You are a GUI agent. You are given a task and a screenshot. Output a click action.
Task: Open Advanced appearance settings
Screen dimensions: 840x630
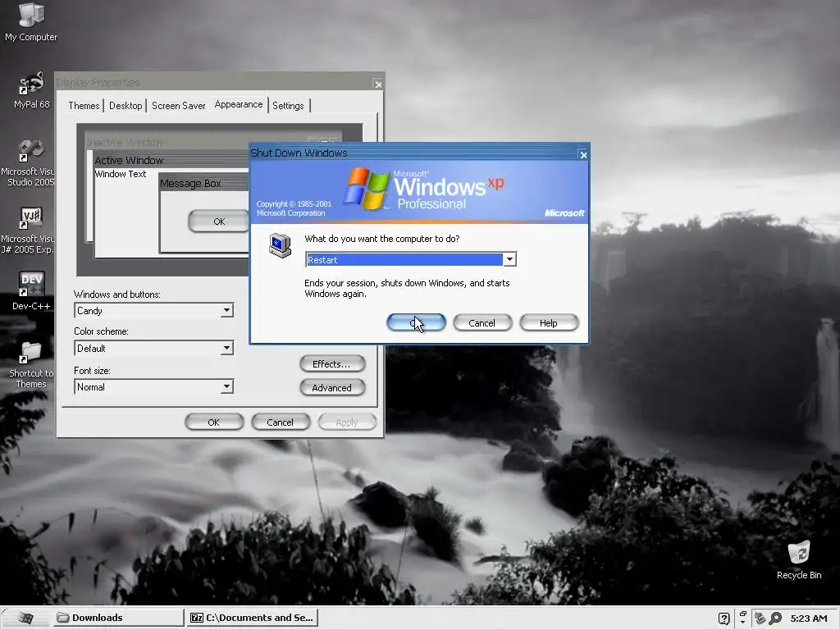point(332,387)
